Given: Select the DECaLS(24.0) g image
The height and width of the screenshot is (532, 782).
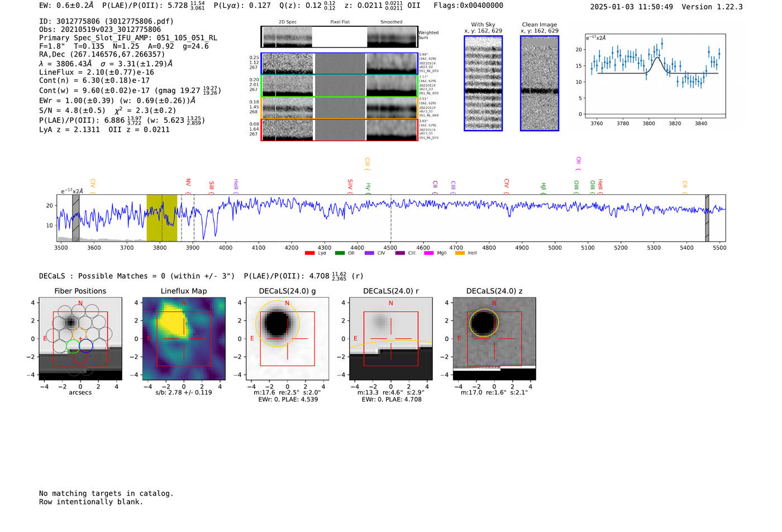Looking at the screenshot, I should click(287, 339).
